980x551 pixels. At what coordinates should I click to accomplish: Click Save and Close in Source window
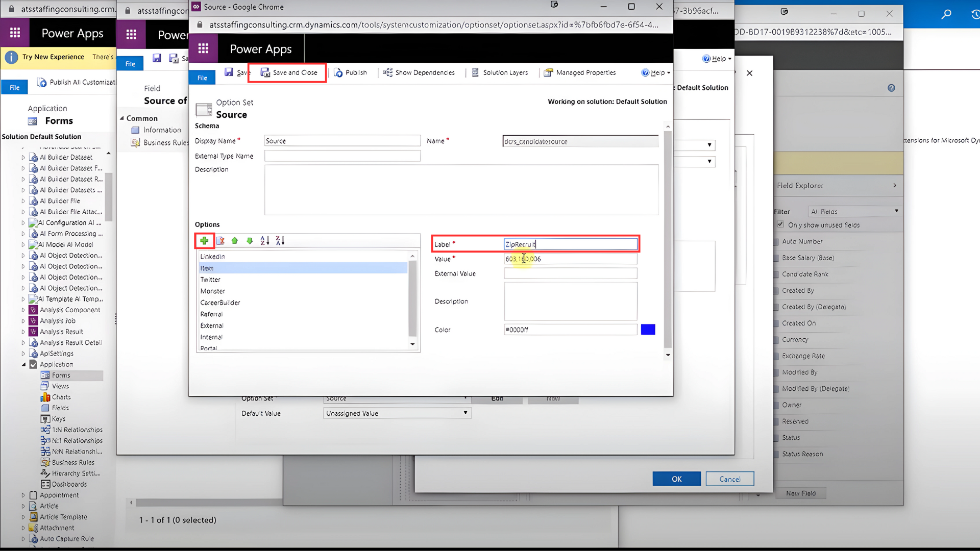(x=288, y=72)
